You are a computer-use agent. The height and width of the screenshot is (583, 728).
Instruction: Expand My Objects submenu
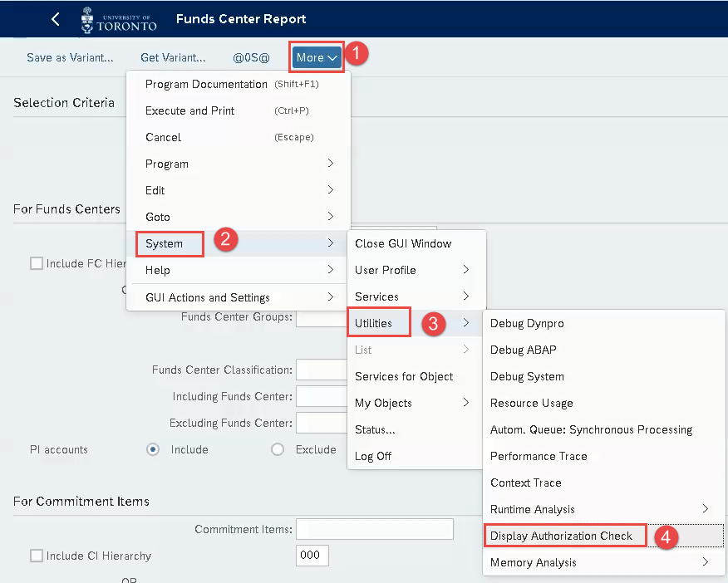coord(416,403)
